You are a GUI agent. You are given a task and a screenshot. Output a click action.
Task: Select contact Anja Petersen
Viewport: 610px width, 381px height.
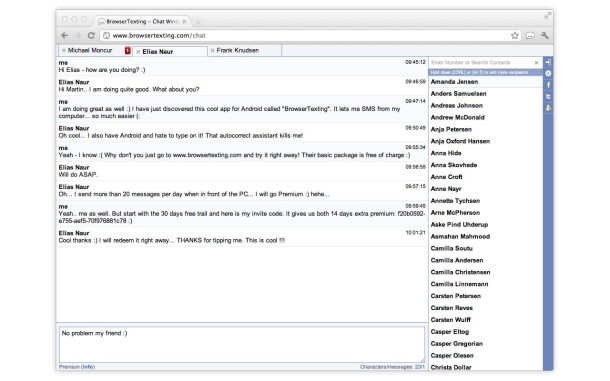coord(486,129)
